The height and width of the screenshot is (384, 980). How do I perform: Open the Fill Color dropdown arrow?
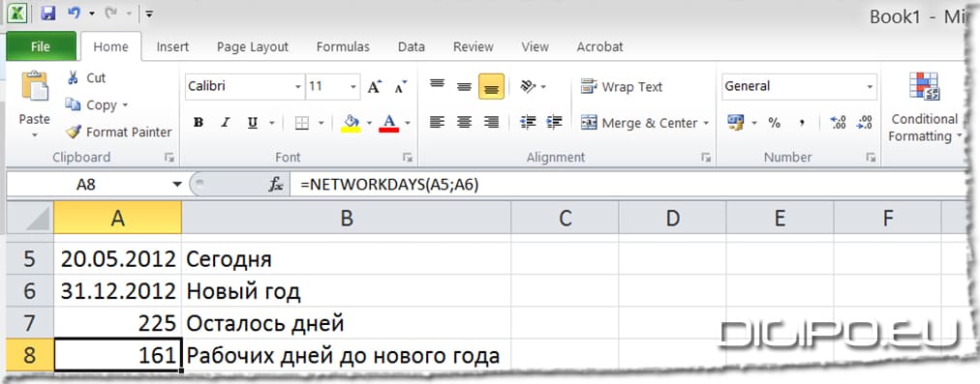pyautogui.click(x=369, y=123)
